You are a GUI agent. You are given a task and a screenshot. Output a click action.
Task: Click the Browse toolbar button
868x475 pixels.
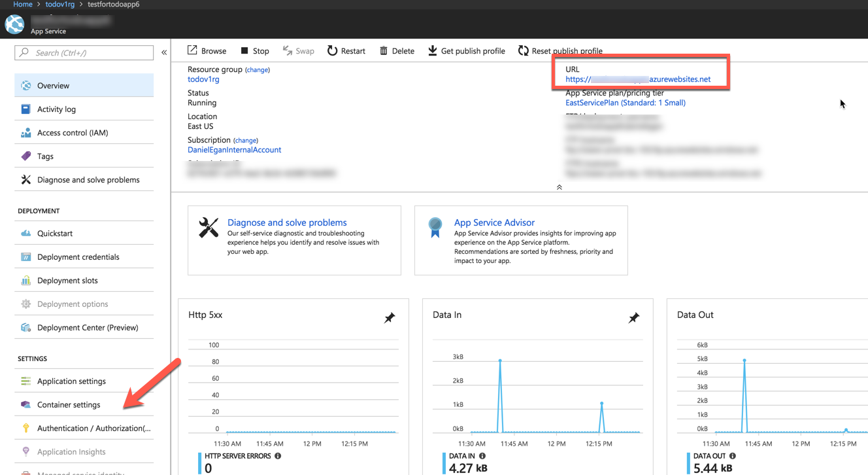pos(207,51)
